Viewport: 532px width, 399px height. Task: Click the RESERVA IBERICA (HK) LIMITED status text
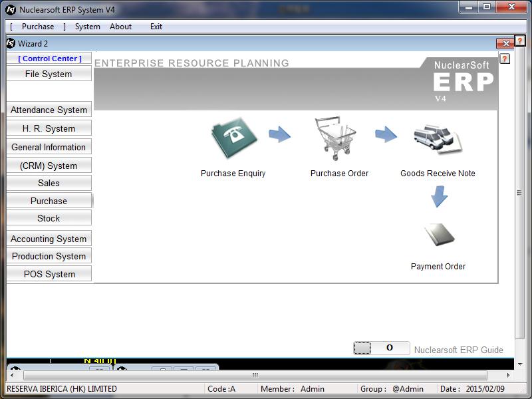coord(62,389)
